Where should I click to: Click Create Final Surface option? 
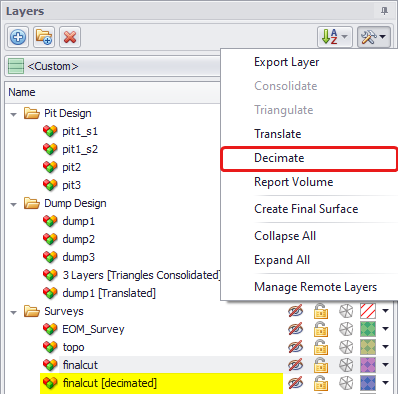[x=306, y=209]
